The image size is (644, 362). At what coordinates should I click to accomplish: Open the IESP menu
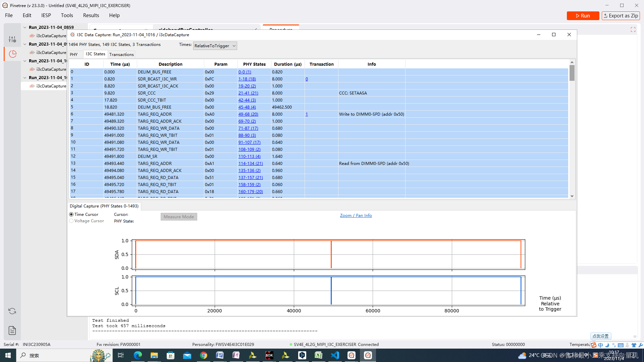46,15
